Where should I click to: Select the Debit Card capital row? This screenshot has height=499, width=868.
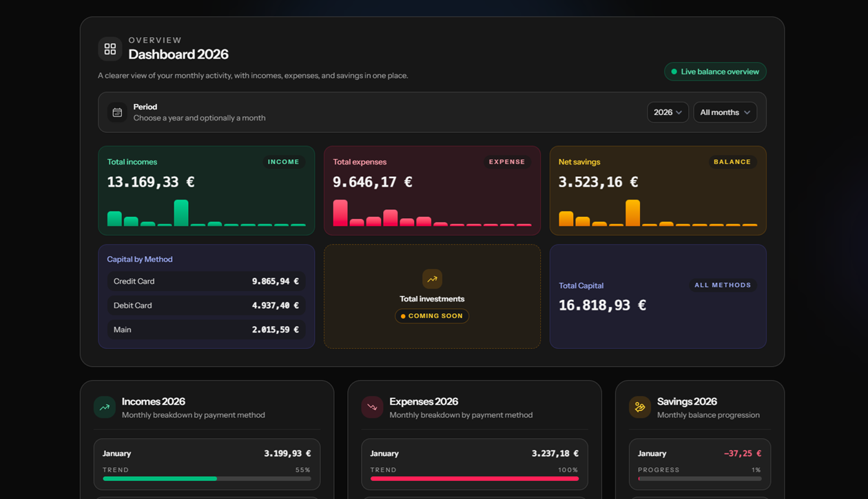(x=206, y=306)
